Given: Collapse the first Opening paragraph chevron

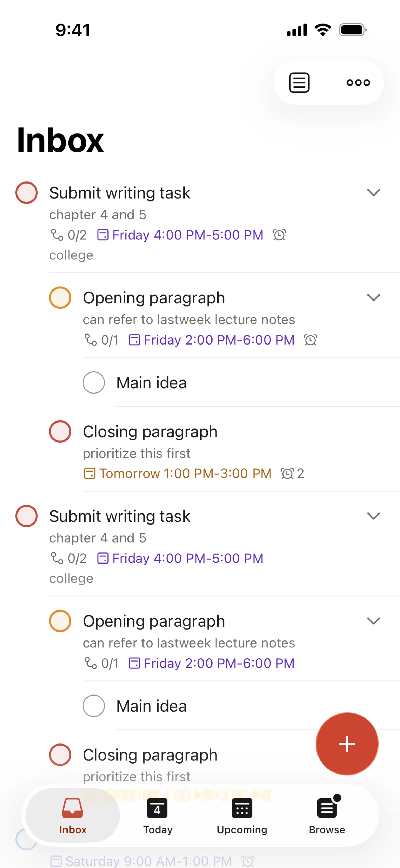Looking at the screenshot, I should (x=373, y=298).
